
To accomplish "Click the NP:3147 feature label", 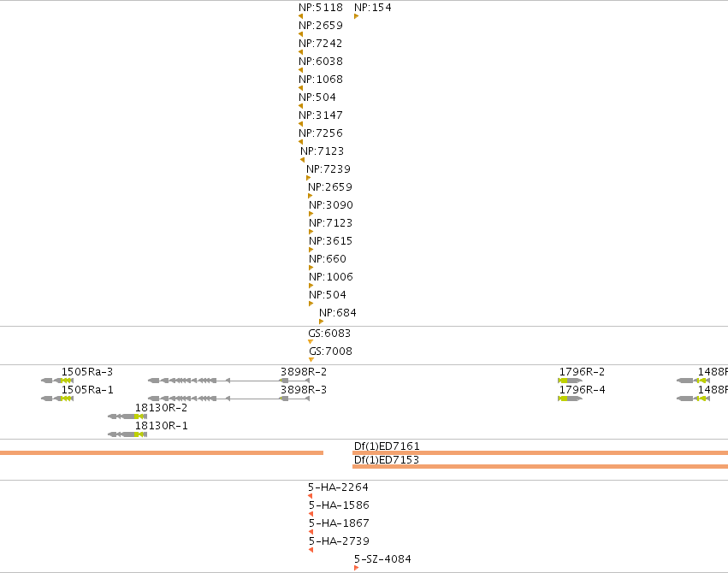I will tap(321, 115).
